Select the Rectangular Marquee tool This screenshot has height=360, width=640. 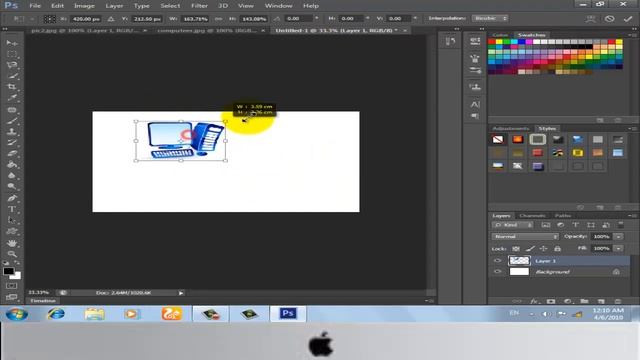(x=11, y=54)
